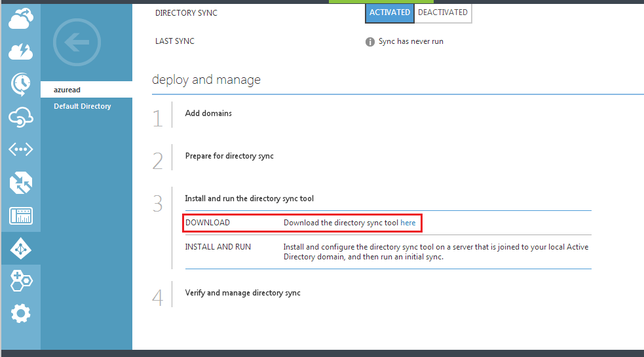644x357 pixels.
Task: Set Directory Sync to ACTIVATED
Action: tap(389, 12)
